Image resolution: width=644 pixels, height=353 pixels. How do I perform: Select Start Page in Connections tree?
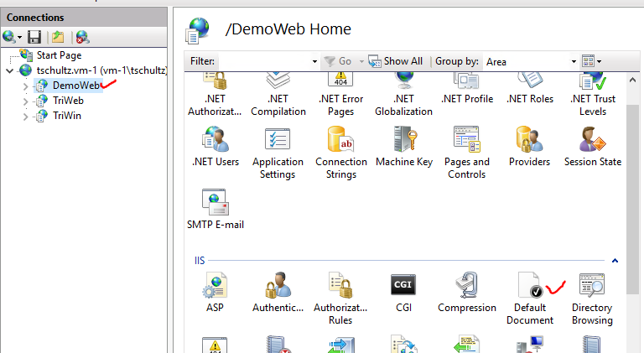pyautogui.click(x=59, y=55)
